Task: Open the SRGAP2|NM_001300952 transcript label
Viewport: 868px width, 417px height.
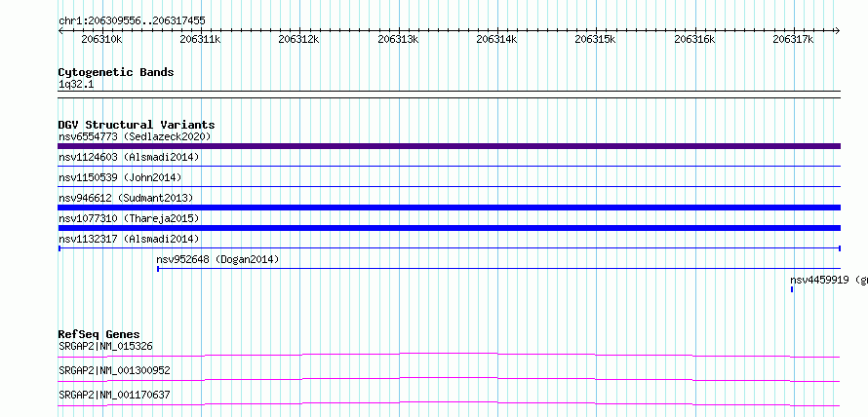Action: point(114,370)
